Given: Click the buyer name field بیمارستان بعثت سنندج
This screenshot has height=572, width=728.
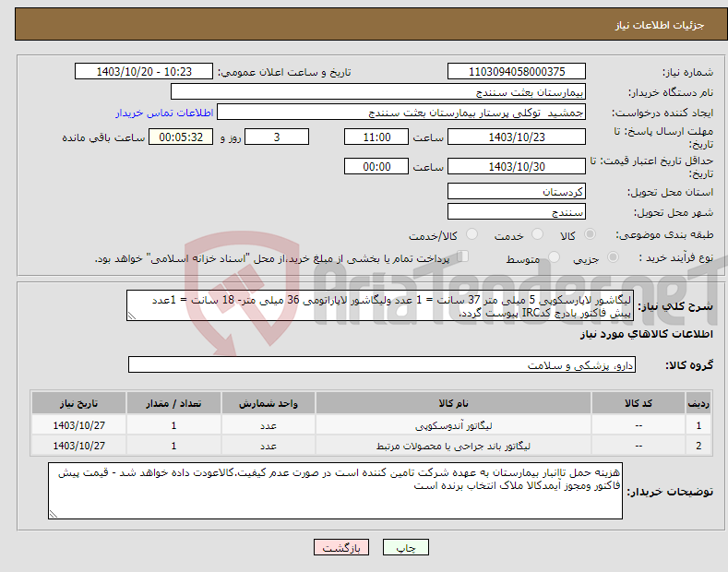Looking at the screenshot, I should point(378,92).
